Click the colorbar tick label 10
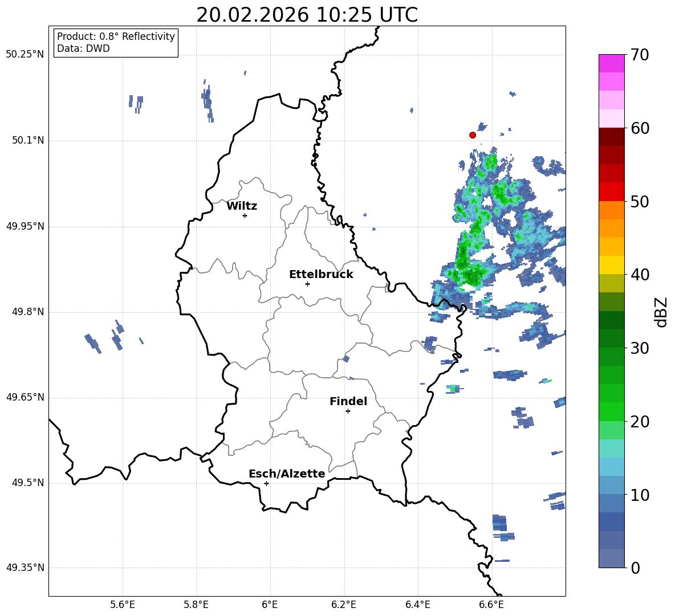 (x=640, y=495)
